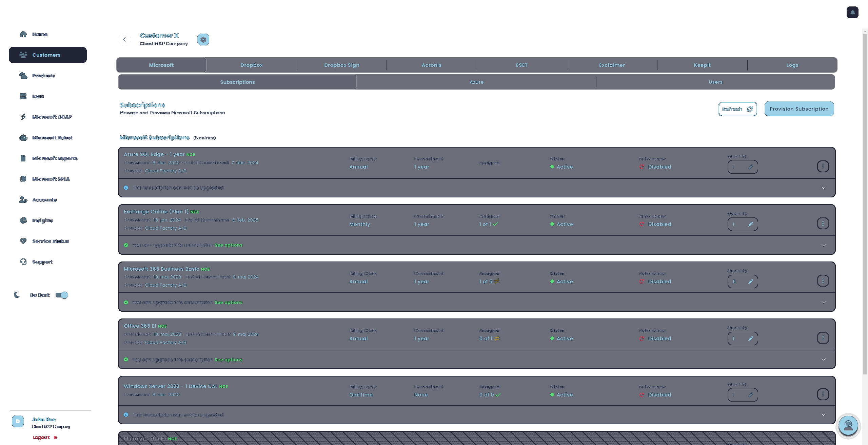Switch to the ESET tab
Image resolution: width=868 pixels, height=445 pixels.
(522, 65)
